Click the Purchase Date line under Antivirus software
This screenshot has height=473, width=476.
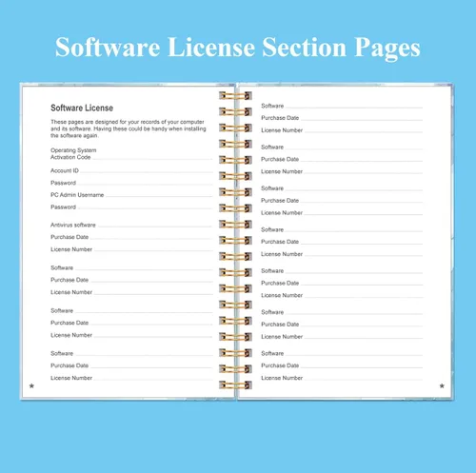coord(131,237)
